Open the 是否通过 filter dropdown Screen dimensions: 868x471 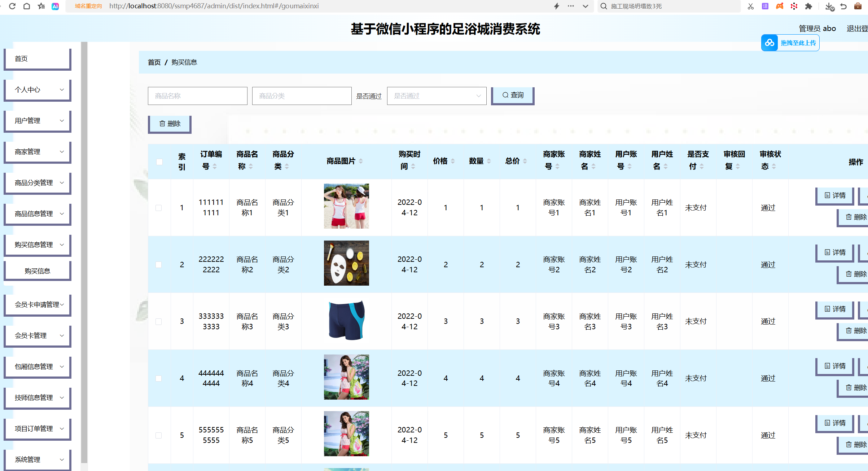click(x=437, y=96)
